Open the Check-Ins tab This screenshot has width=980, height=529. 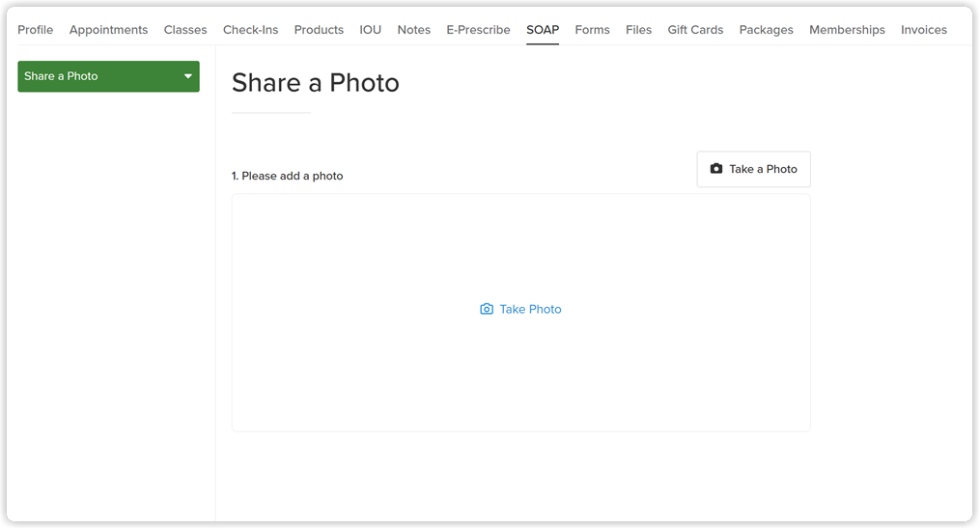click(251, 30)
